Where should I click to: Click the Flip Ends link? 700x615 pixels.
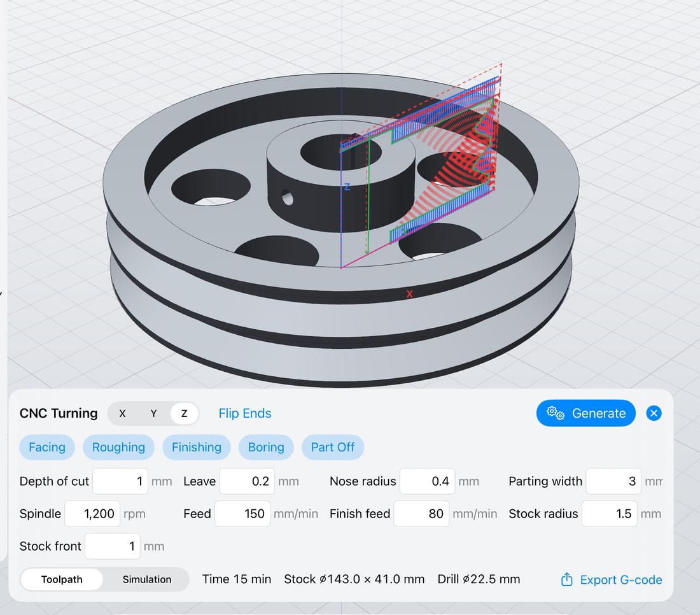click(x=244, y=414)
